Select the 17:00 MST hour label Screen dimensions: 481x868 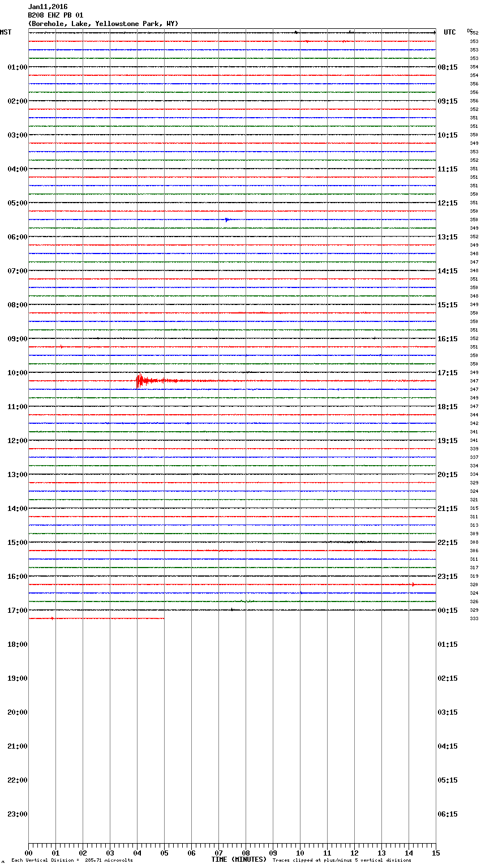18,611
